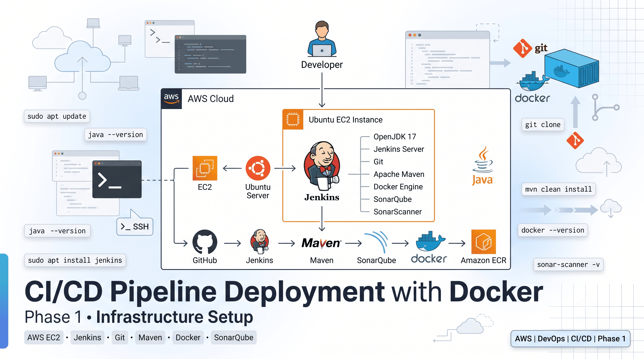Select the Git tag in the bottom row
This screenshot has width=644, height=359.
click(120, 337)
